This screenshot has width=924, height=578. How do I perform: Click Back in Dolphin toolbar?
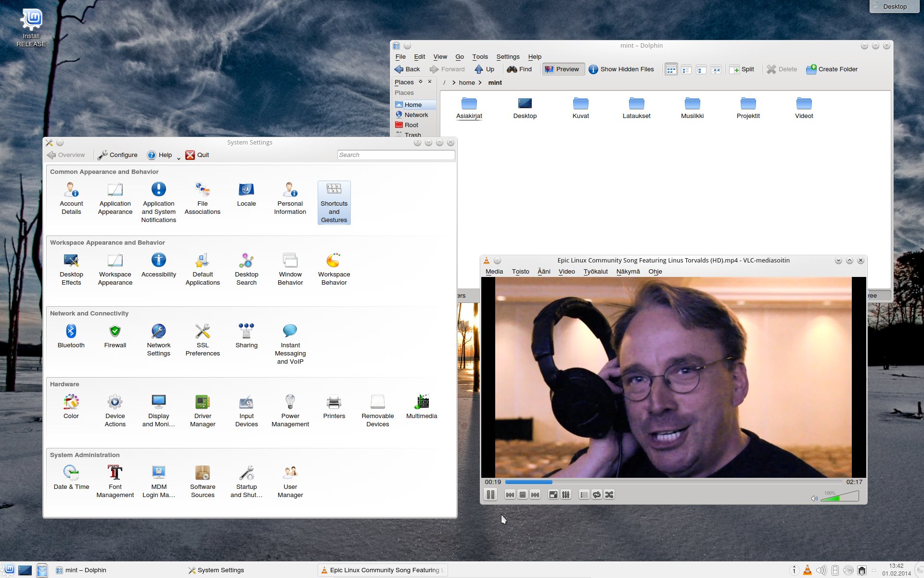407,69
